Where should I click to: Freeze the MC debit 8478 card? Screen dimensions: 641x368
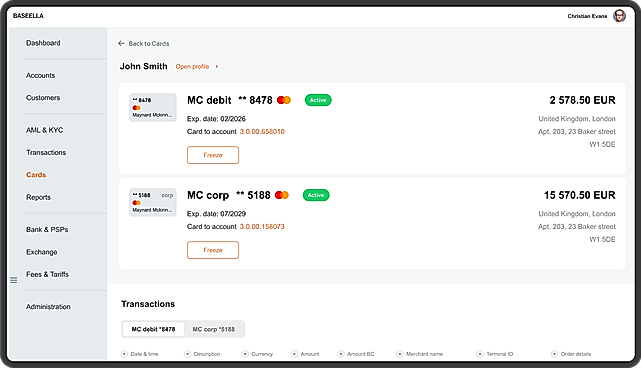tap(213, 155)
